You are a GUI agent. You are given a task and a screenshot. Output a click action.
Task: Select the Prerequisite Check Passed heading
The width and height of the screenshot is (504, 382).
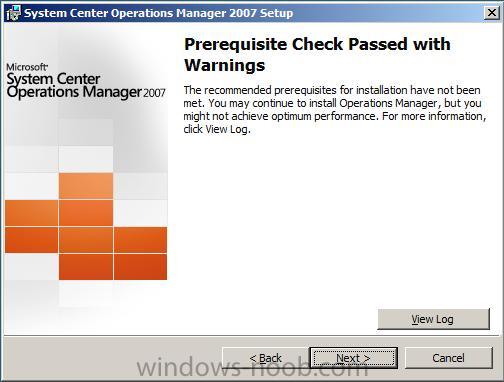[317, 54]
